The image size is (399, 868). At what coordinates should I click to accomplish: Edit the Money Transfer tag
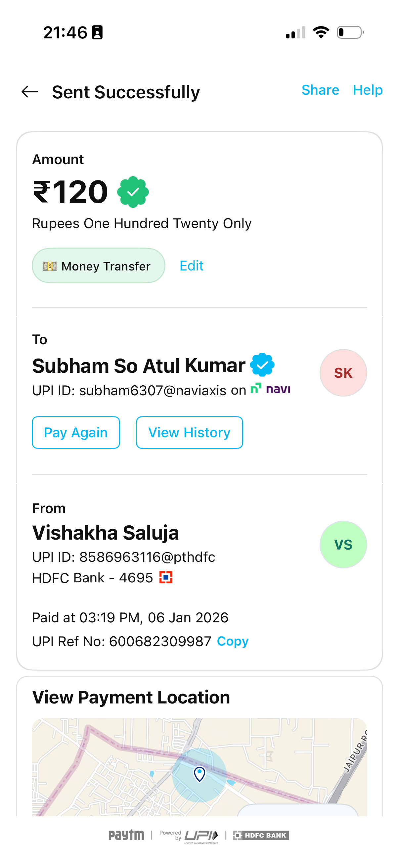click(x=191, y=266)
